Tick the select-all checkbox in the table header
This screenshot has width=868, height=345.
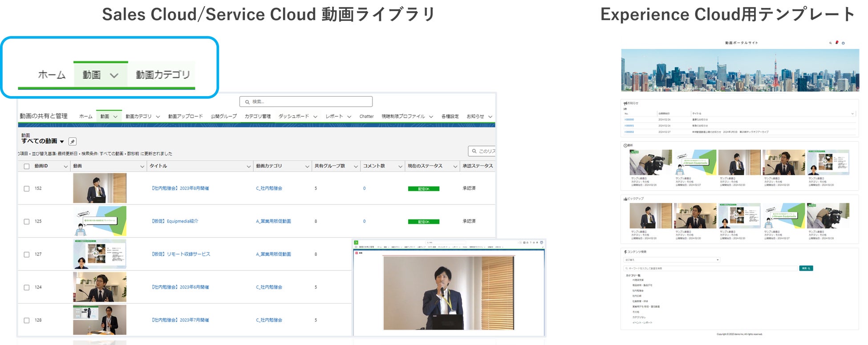point(27,166)
